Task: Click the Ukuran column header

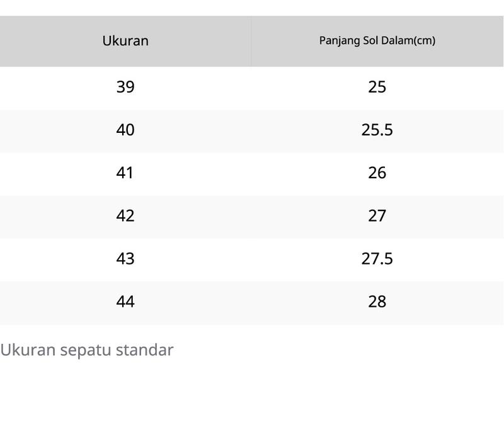Action: 125,41
